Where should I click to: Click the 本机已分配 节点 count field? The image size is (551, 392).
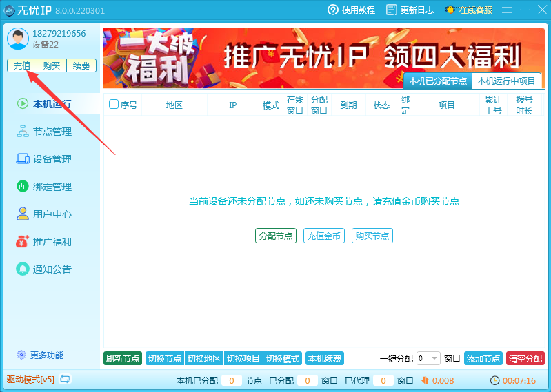pos(232,380)
